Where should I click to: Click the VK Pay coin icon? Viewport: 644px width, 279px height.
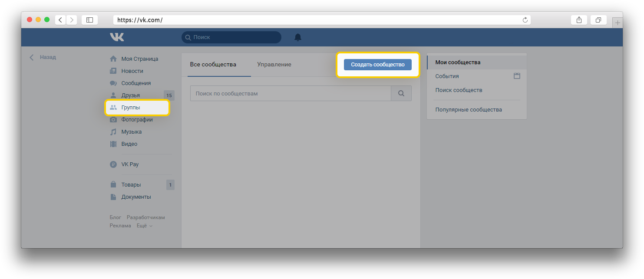pos(113,164)
